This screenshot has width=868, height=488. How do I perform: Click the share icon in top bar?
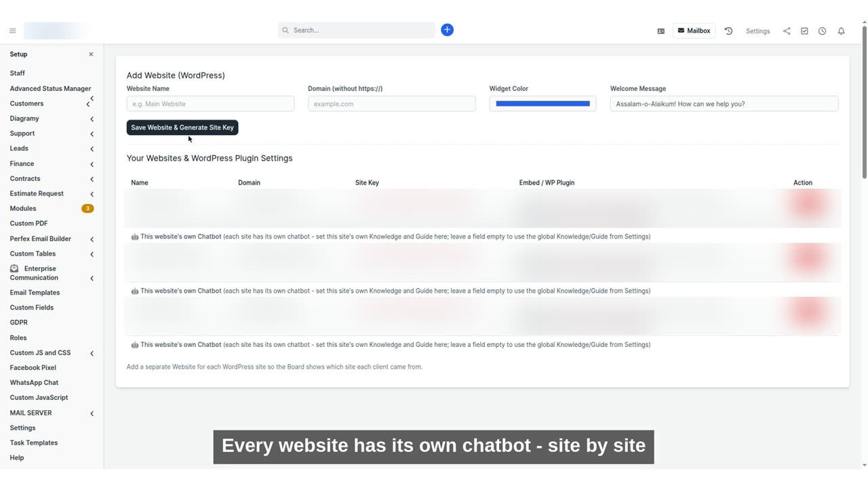[x=787, y=31]
